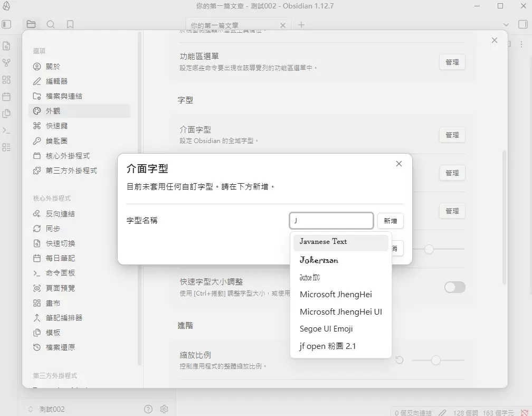Open the 編輯器 settings section
This screenshot has height=416, width=532.
pyautogui.click(x=56, y=81)
